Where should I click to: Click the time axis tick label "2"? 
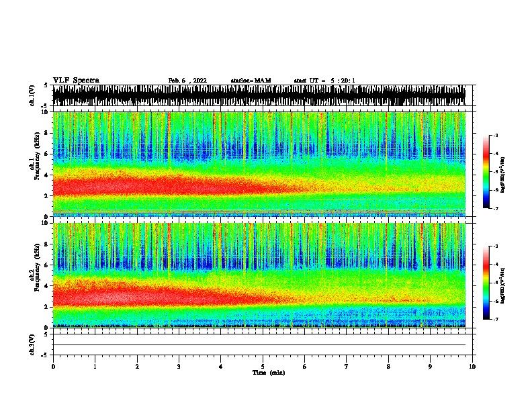point(137,366)
